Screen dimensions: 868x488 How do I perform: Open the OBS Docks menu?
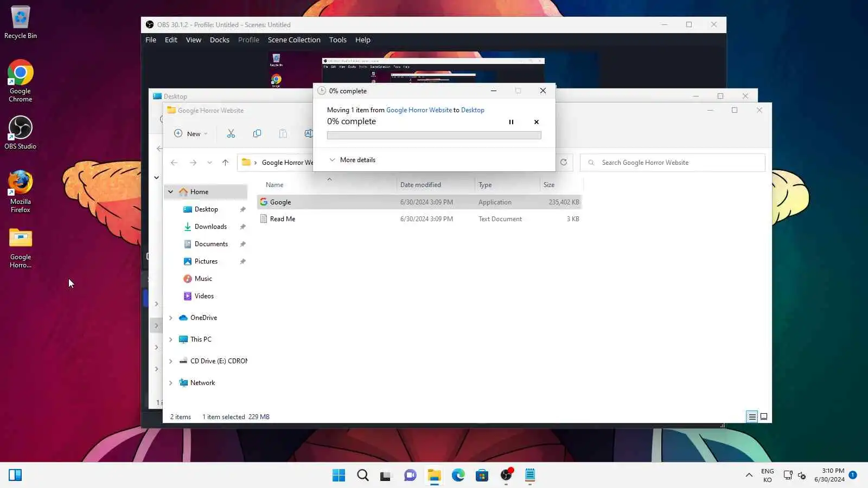pyautogui.click(x=220, y=40)
